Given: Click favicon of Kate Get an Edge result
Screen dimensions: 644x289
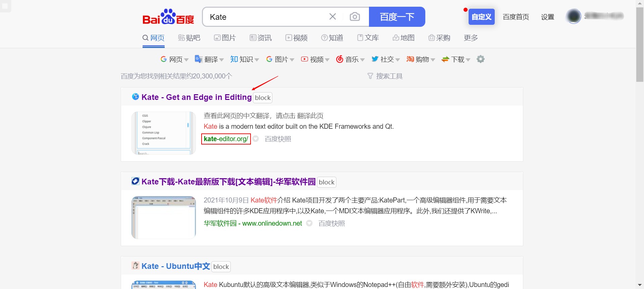Looking at the screenshot, I should pyautogui.click(x=136, y=97).
